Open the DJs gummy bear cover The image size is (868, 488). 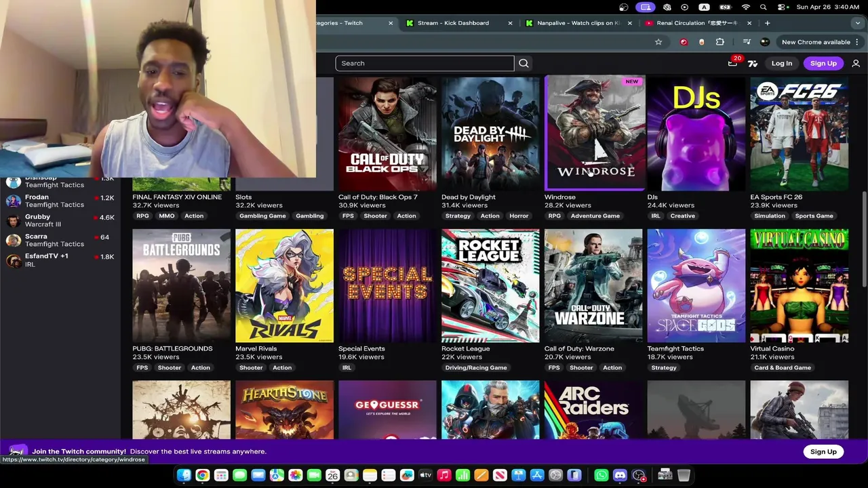(696, 134)
